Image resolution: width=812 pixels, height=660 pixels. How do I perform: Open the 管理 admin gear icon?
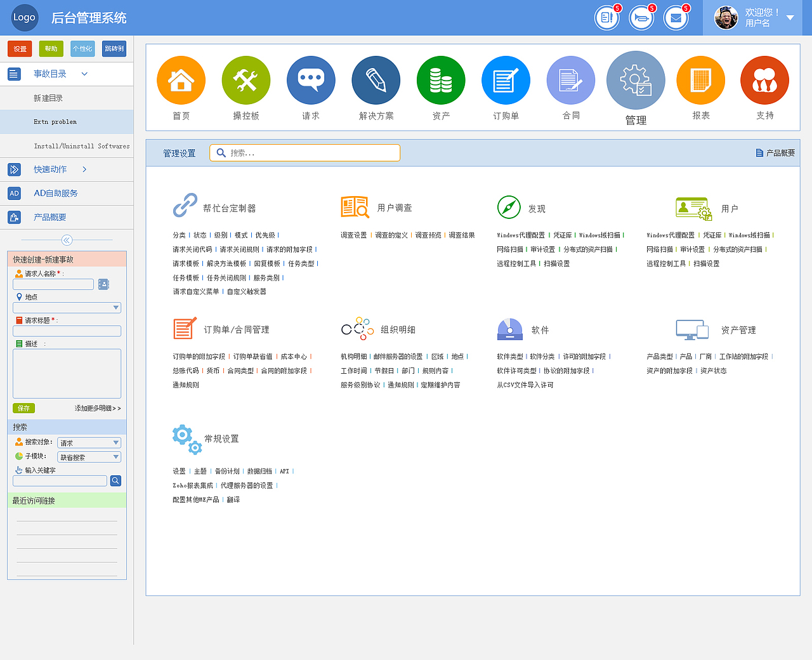(636, 80)
